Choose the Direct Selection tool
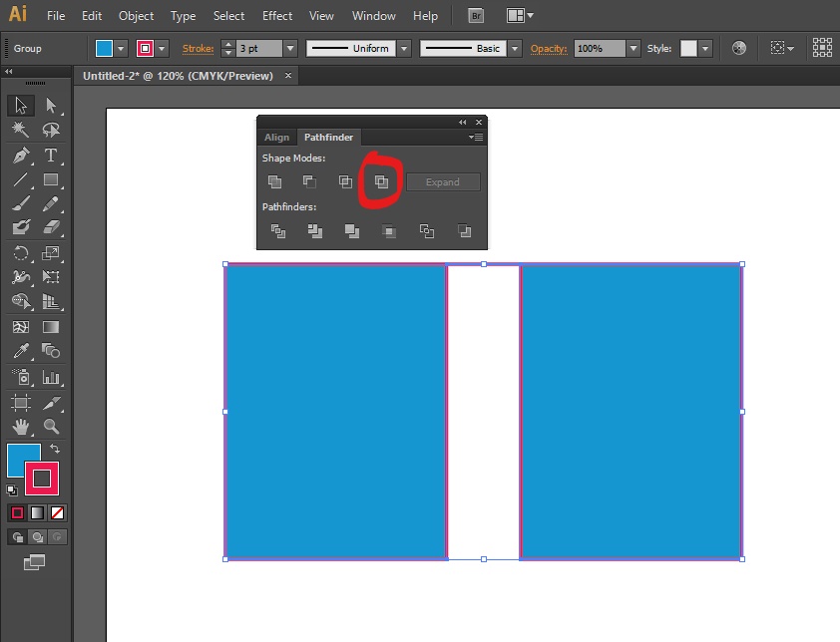 click(51, 106)
